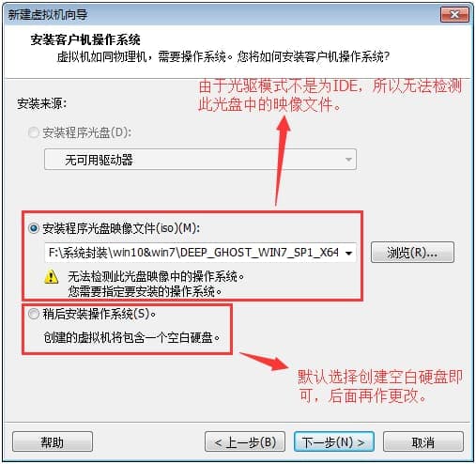The width and height of the screenshot is (476, 464).
Task: Click 浏览(R)... to browse for ISO
Action: point(412,253)
